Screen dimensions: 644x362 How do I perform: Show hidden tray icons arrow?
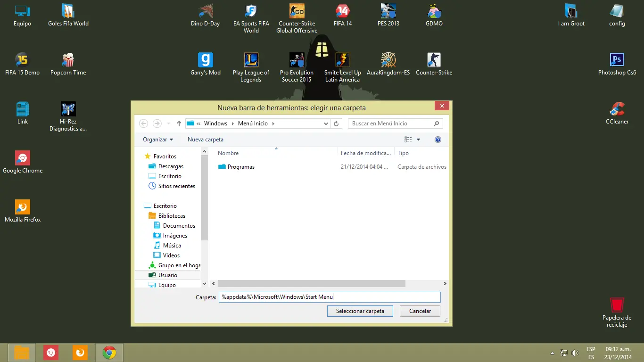(552, 353)
